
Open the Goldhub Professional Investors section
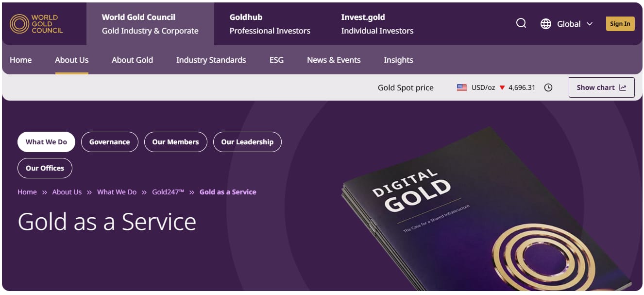pos(270,23)
